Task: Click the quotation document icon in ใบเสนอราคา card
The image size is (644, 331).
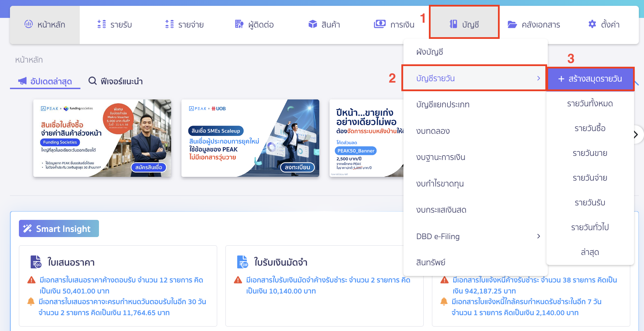Action: click(36, 262)
